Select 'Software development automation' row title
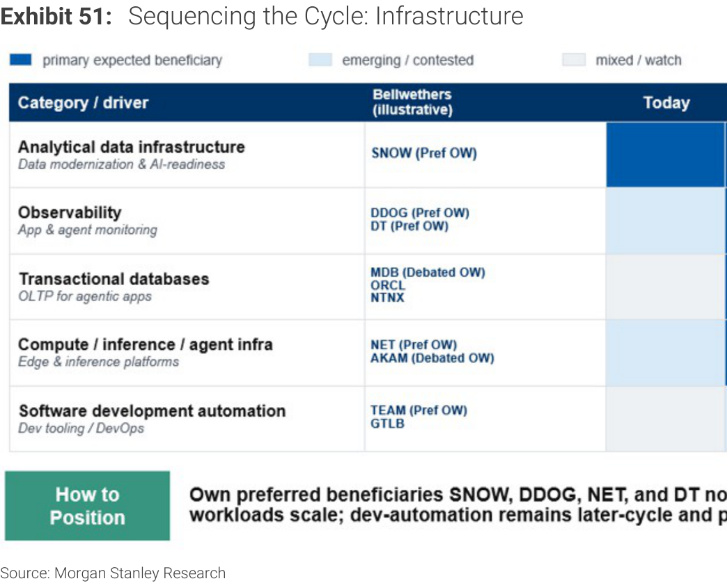This screenshot has height=588, width=727. point(152,411)
